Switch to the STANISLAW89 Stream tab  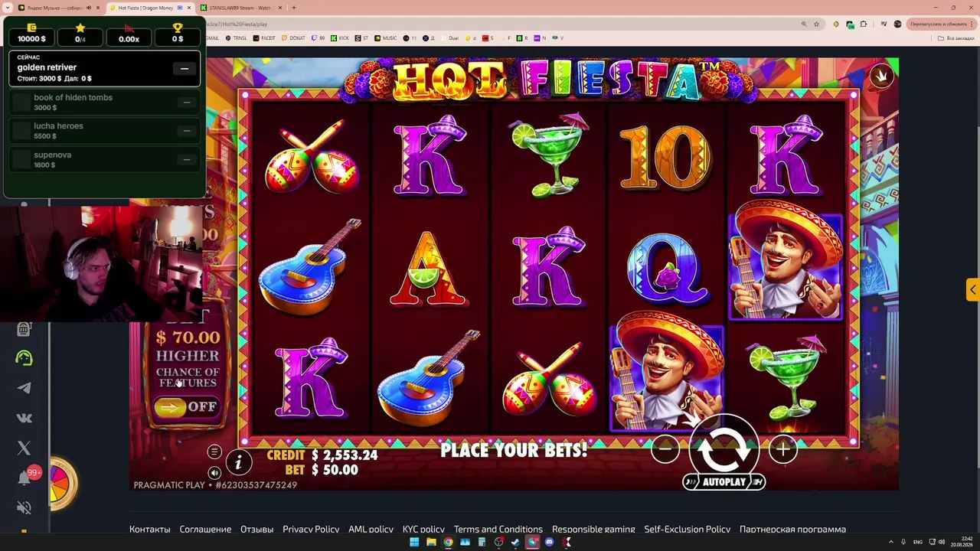tap(241, 8)
